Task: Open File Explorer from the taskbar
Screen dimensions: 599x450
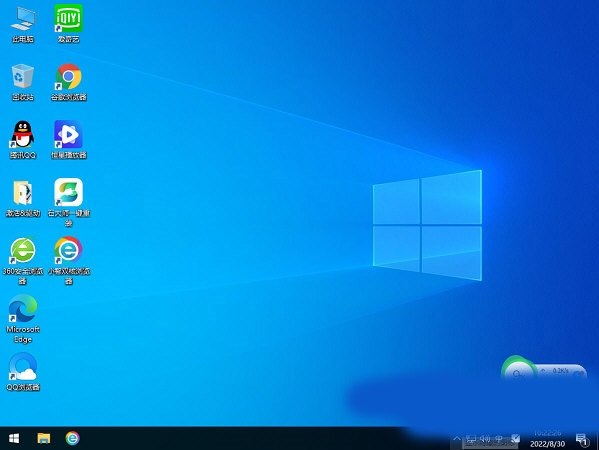Action: coord(44,438)
